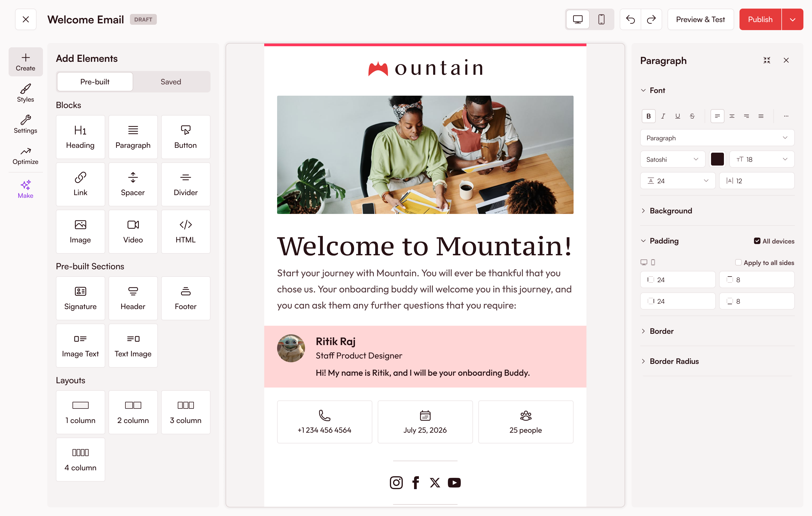Toggle bold formatting
The width and height of the screenshot is (812, 516).
pos(648,116)
